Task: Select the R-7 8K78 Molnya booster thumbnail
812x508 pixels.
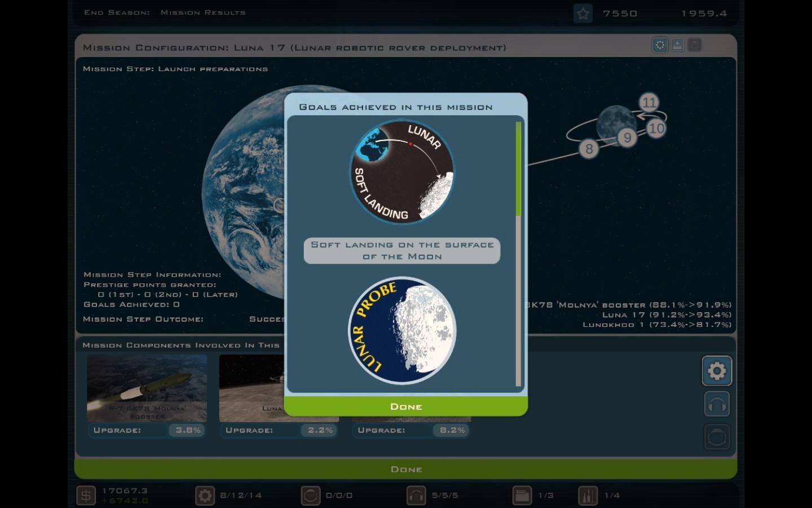Action: tap(147, 388)
